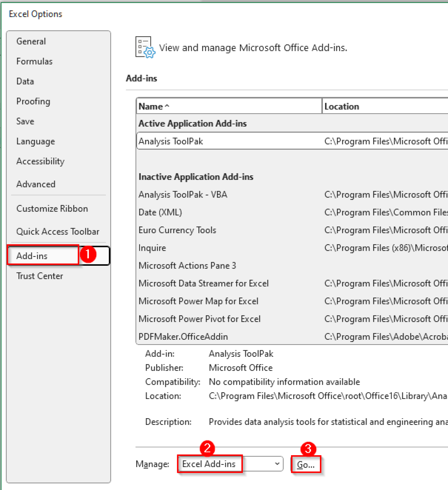Open the Advanced options page
The width and height of the screenshot is (448, 490).
pyautogui.click(x=35, y=184)
